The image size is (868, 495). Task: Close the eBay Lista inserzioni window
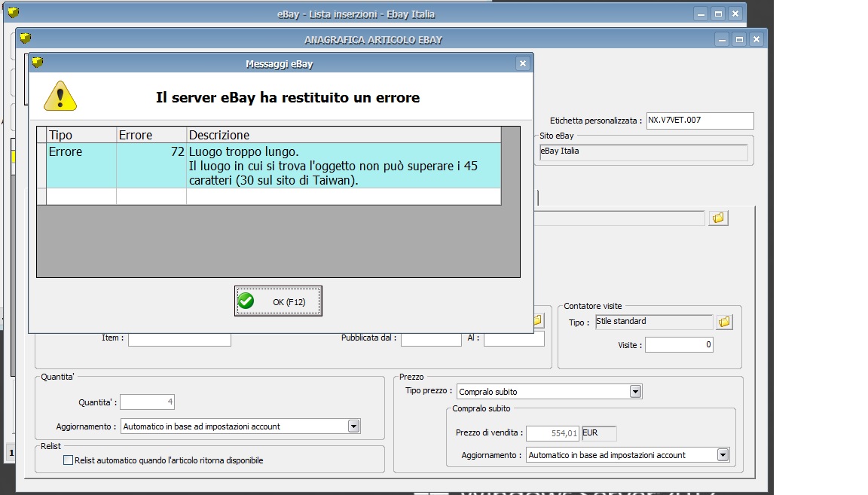735,14
